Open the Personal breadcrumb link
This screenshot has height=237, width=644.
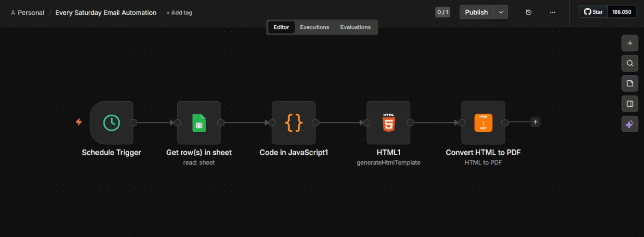(x=31, y=13)
